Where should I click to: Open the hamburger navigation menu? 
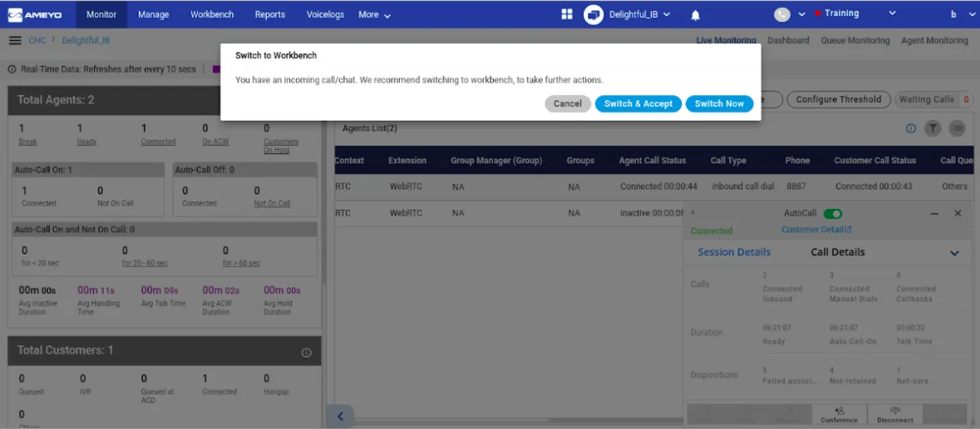15,40
